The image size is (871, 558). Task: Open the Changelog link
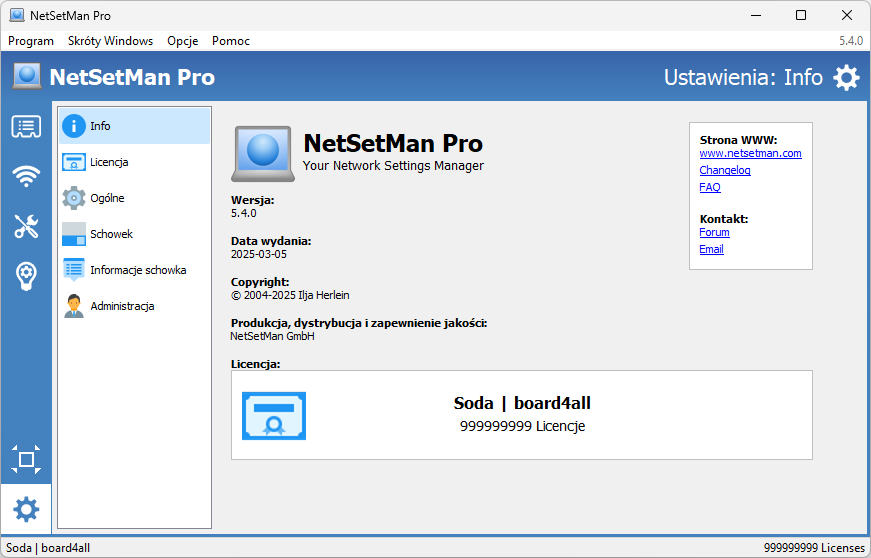point(725,170)
